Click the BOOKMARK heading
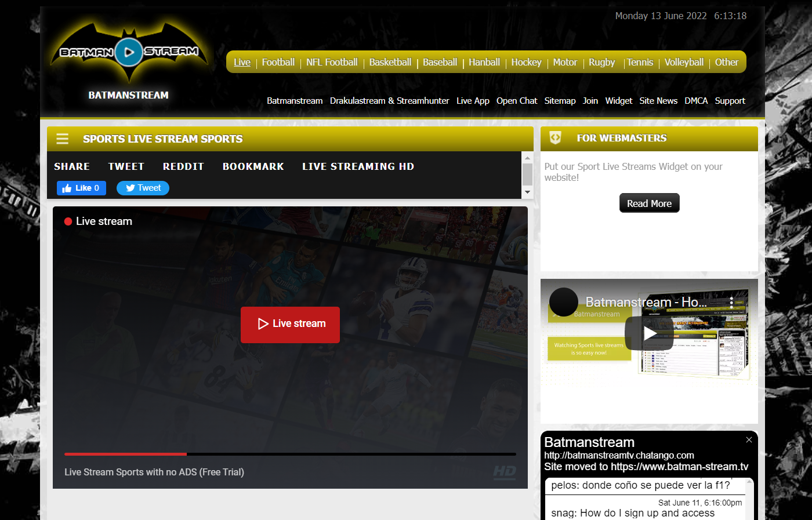The width and height of the screenshot is (812, 520). [253, 166]
